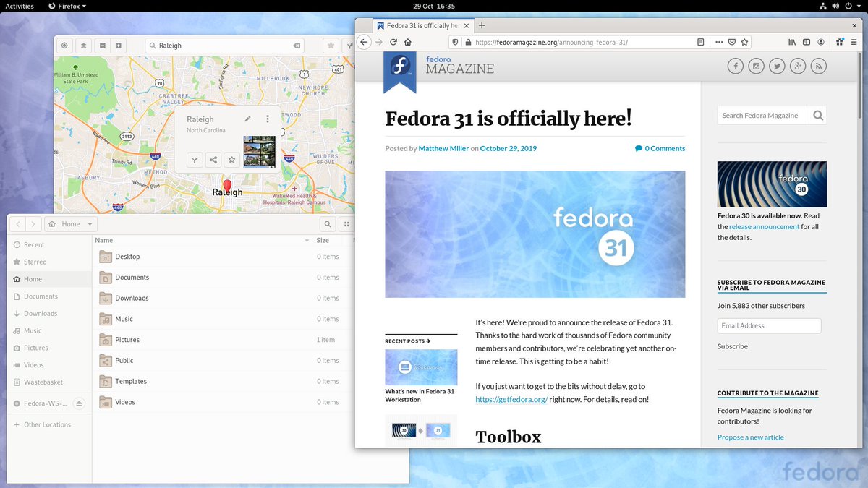
Task: Clear the Raleigh search text in Maps
Action: (x=297, y=46)
